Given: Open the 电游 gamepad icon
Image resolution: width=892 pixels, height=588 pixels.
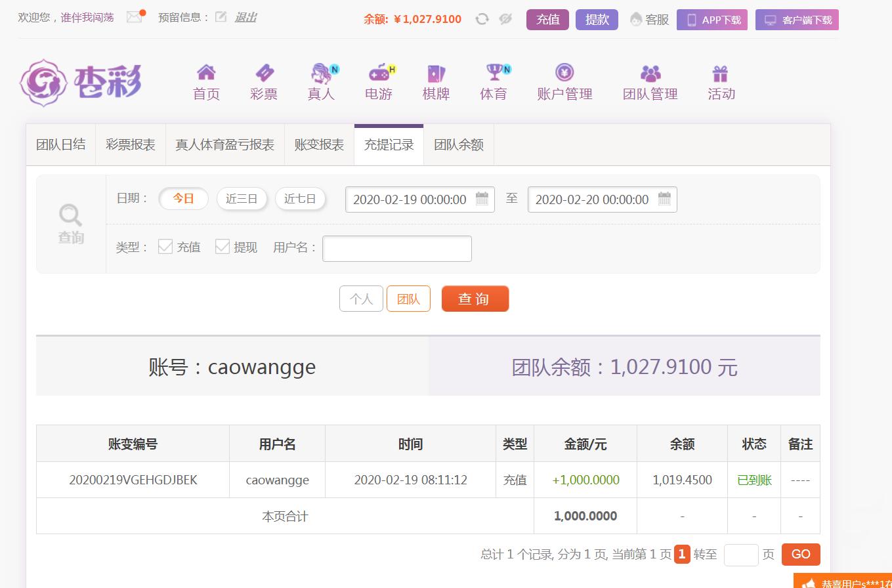Looking at the screenshot, I should coord(379,72).
